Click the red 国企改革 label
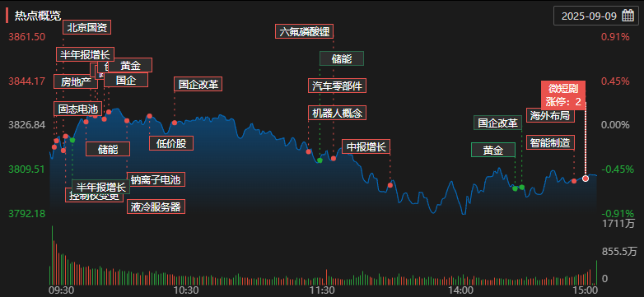This screenshot has height=297, width=644. pos(198,84)
